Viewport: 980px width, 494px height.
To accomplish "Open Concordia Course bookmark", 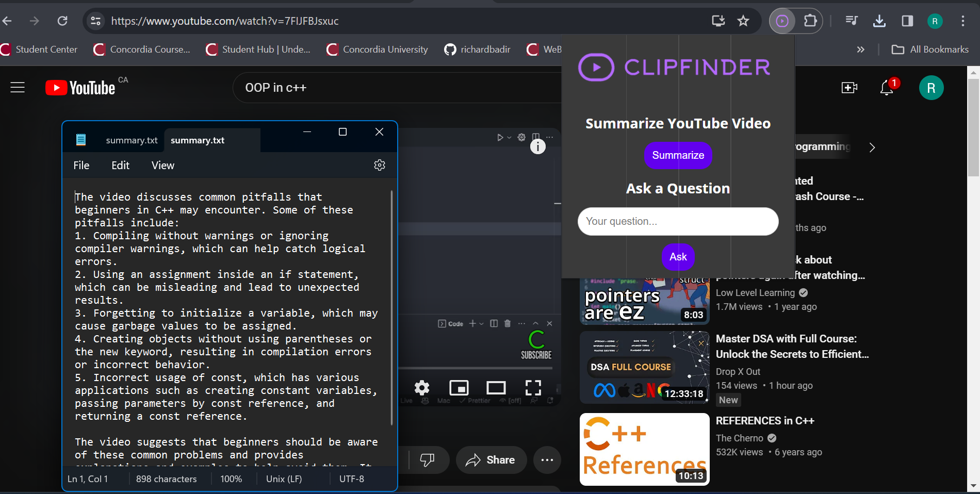I will (142, 50).
